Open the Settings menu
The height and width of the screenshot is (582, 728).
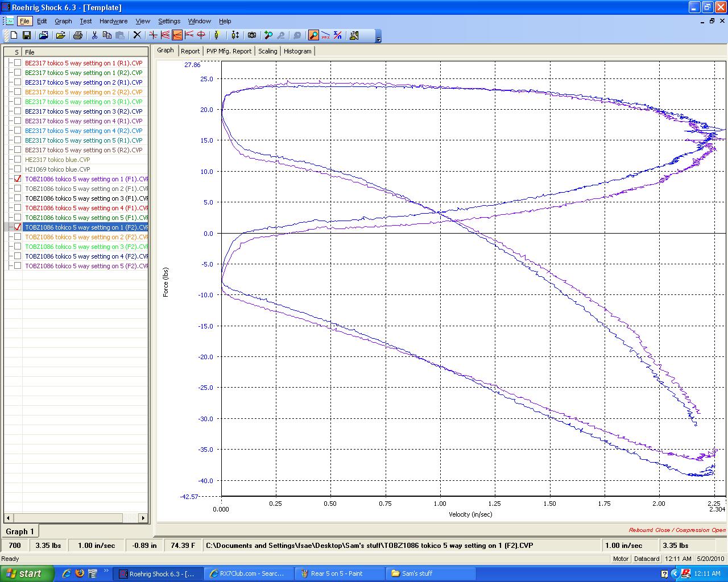pyautogui.click(x=169, y=21)
